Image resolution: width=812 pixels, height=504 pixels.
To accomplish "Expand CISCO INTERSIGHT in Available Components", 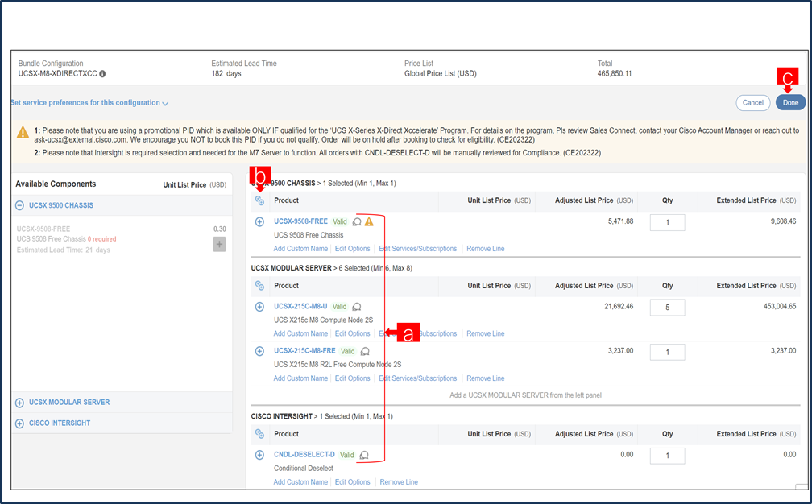I will click(19, 423).
